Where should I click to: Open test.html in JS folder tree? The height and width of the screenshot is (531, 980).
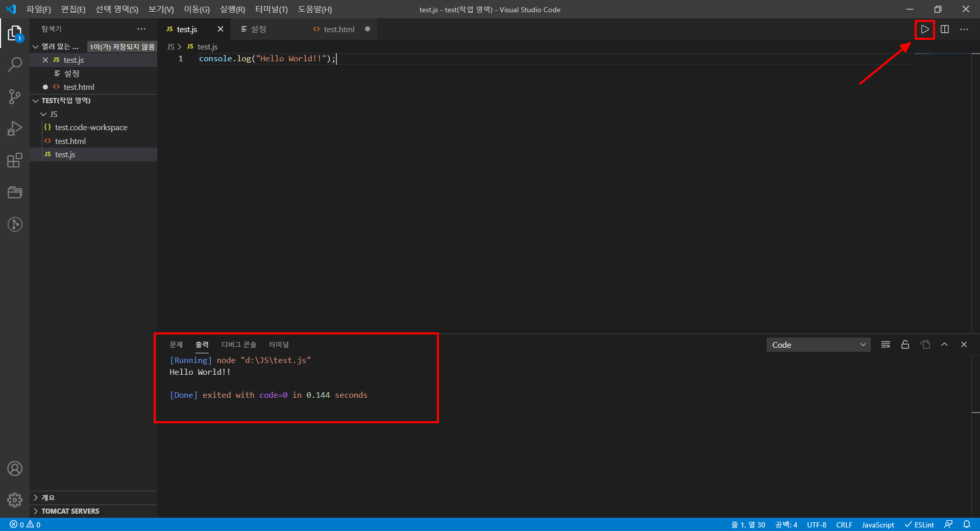pos(93,141)
